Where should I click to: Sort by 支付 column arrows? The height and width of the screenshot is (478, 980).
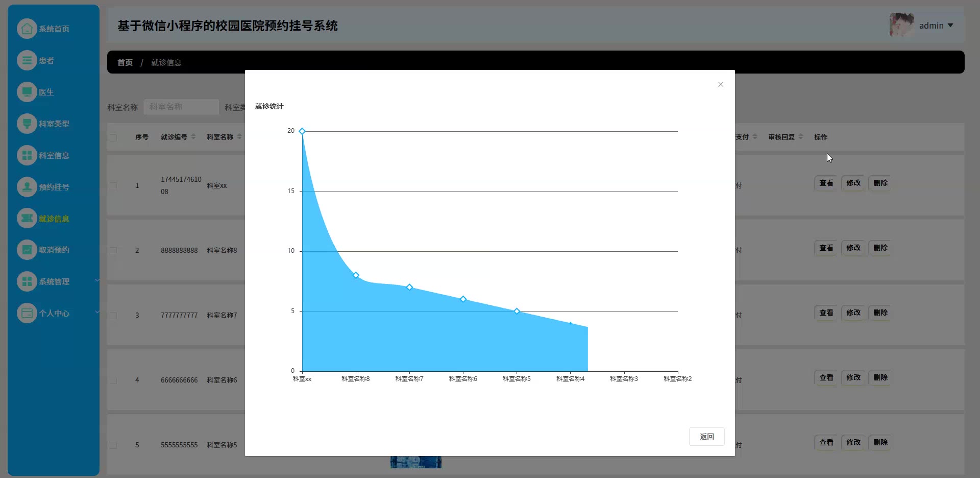coord(755,137)
